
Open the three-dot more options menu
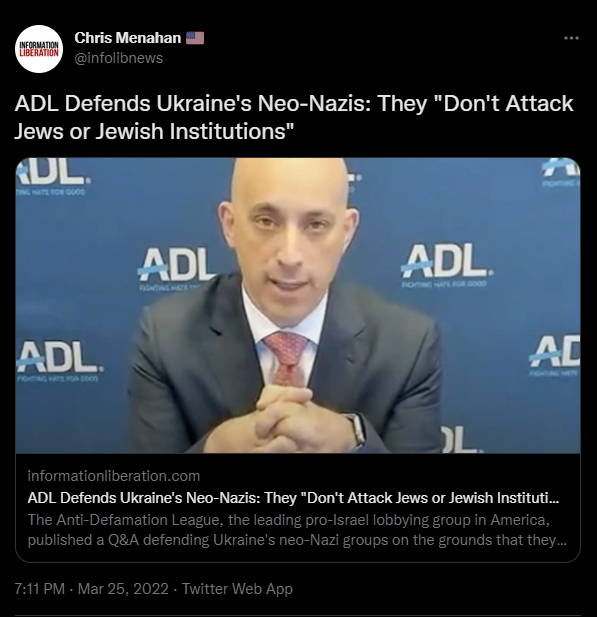pos(571,38)
